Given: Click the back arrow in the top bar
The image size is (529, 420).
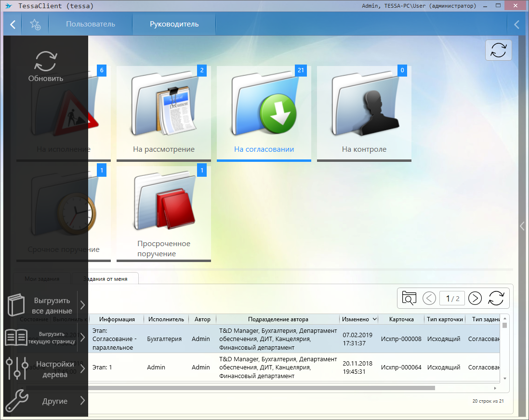Looking at the screenshot, I should (x=13, y=24).
